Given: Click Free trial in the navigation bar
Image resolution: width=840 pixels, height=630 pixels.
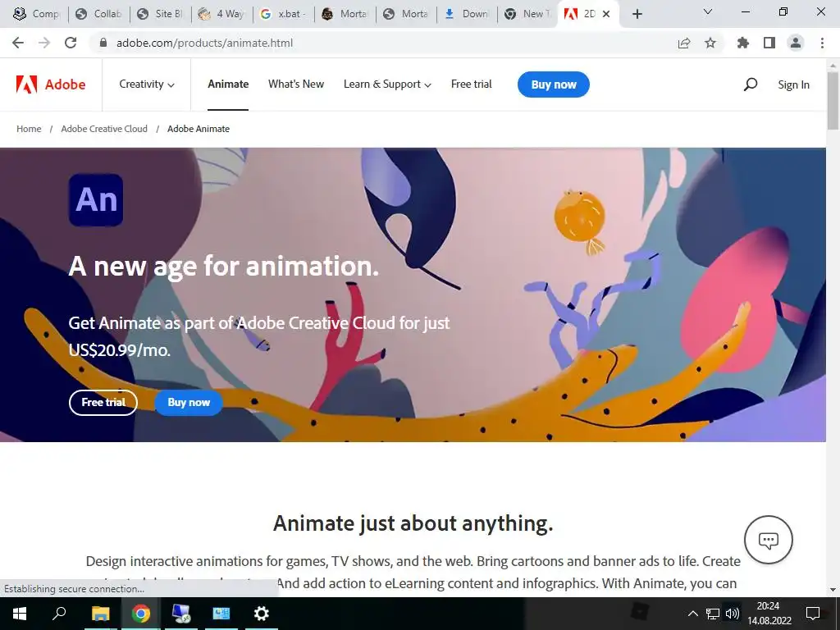Looking at the screenshot, I should coord(472,84).
